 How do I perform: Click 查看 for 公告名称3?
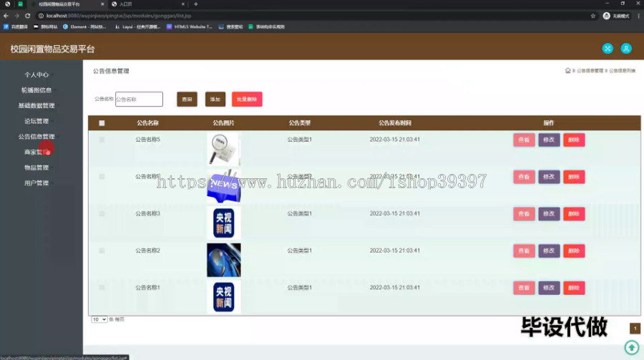tap(524, 214)
